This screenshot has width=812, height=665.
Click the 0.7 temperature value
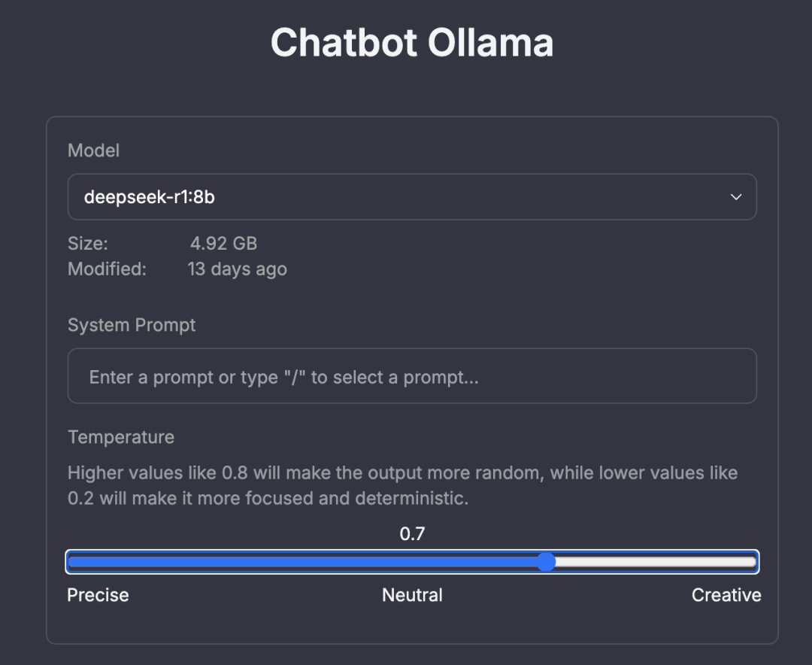tap(412, 534)
